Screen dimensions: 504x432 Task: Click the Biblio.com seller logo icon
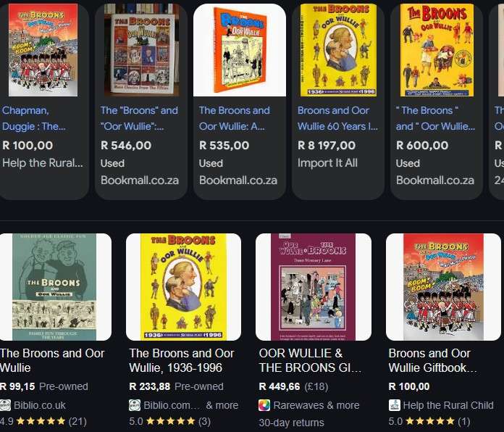click(x=135, y=405)
